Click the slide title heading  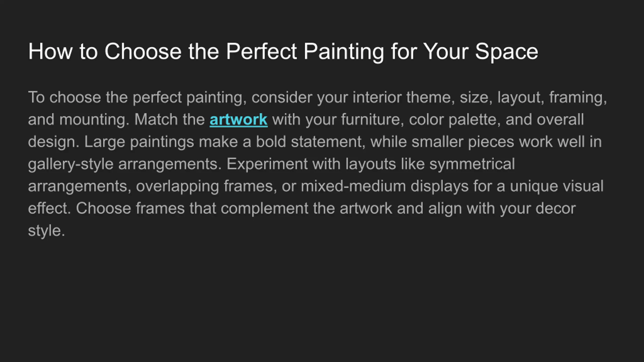(x=283, y=51)
